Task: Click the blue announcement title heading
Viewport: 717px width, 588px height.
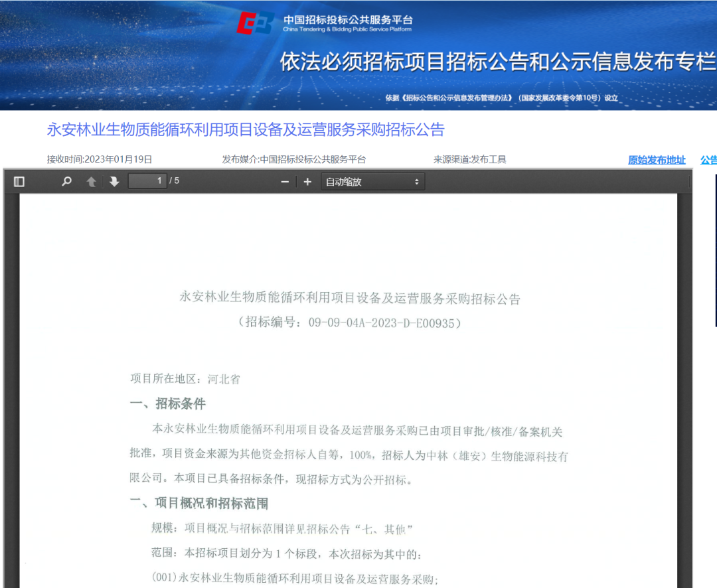Action: coord(246,130)
